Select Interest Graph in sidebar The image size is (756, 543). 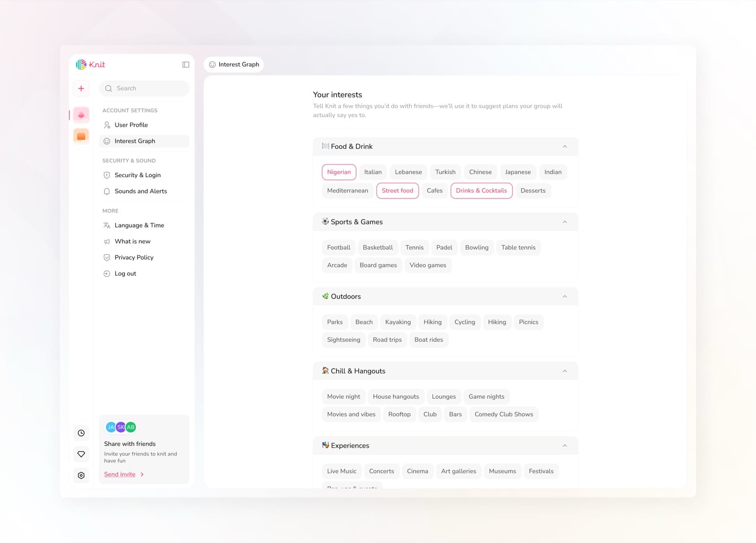point(144,141)
